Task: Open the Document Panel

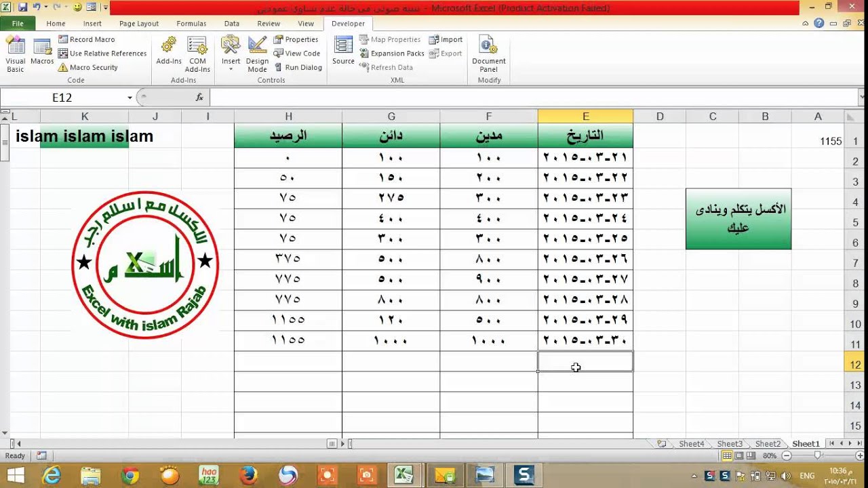Action: pos(489,56)
